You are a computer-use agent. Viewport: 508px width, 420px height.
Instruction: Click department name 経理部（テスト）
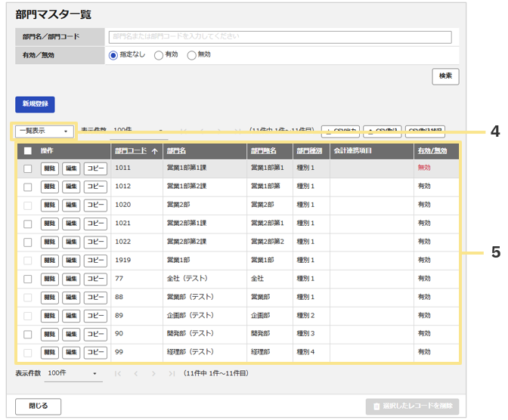point(190,352)
